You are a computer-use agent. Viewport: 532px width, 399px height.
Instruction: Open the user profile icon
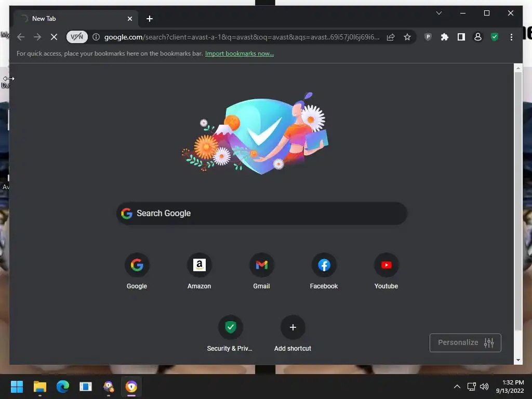[478, 37]
